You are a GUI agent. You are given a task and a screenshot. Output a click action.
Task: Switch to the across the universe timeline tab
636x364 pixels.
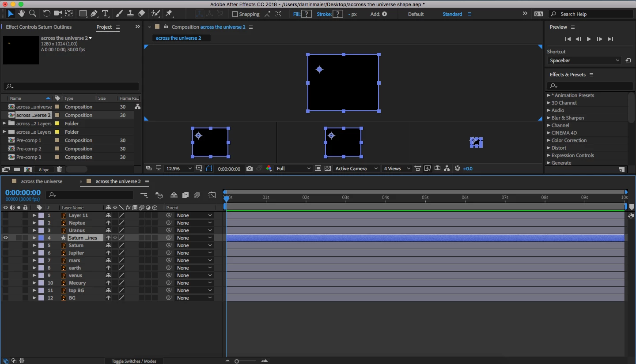(x=42, y=181)
